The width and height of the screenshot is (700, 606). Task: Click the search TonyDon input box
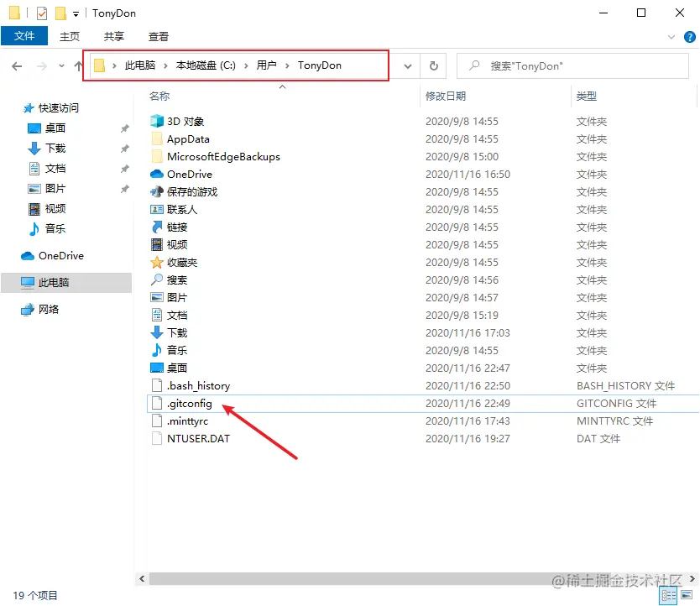click(572, 66)
